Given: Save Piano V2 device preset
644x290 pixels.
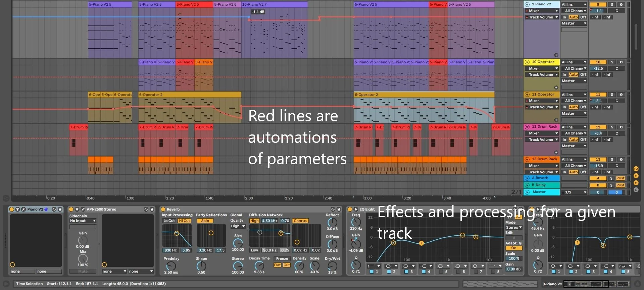Looking at the screenshot, I should click(60, 209).
